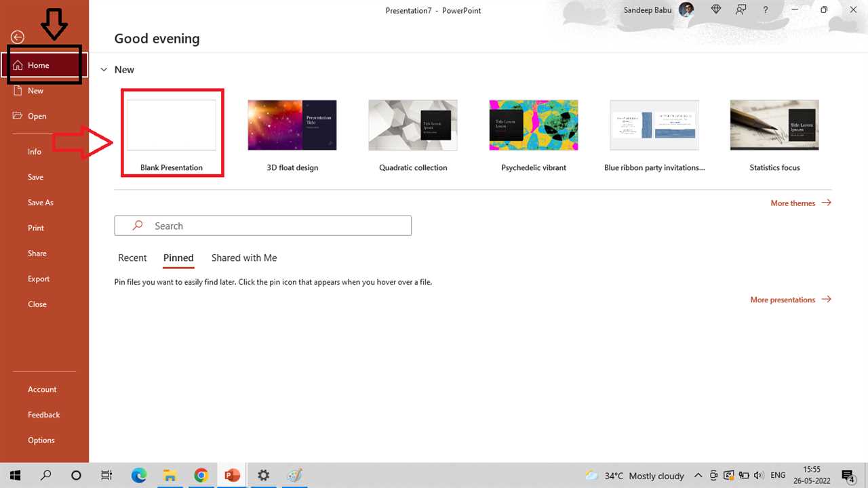Viewport: 868px width, 488px height.
Task: Open the More themes link
Action: pos(800,203)
